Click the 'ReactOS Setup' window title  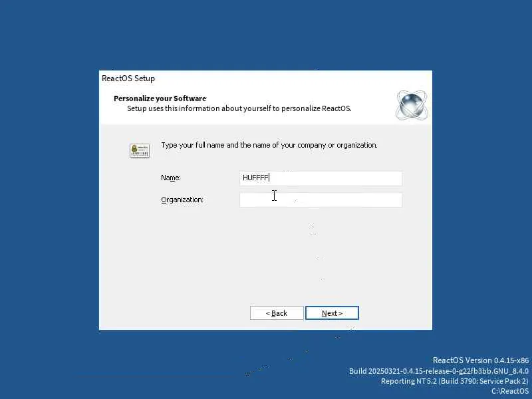[x=128, y=78]
